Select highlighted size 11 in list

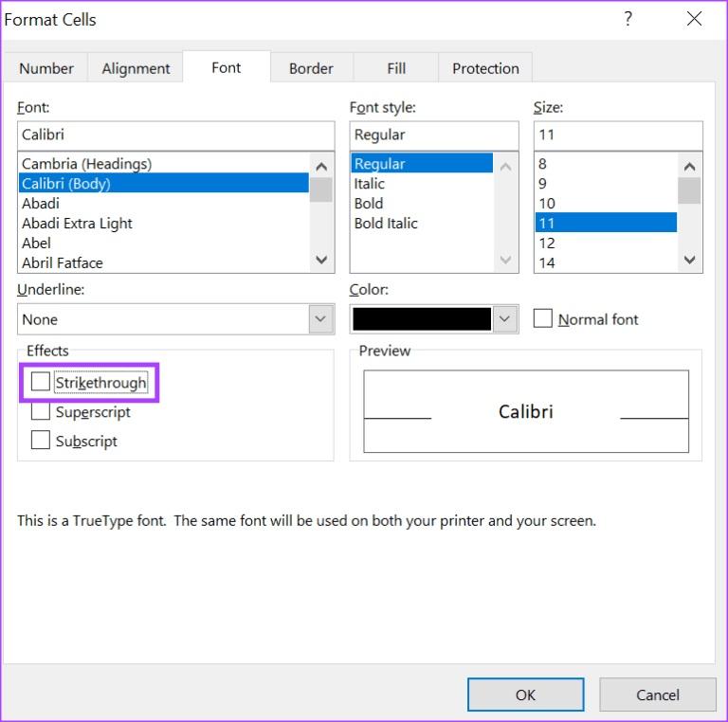[606, 223]
